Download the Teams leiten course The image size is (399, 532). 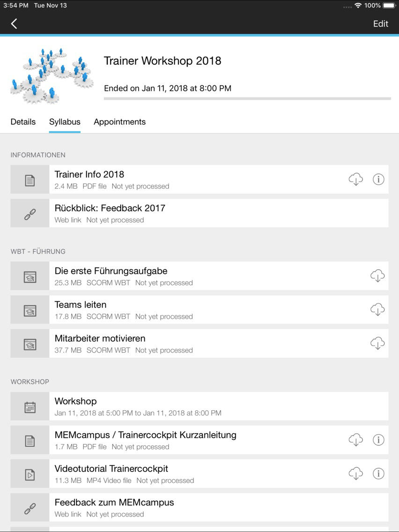[x=377, y=310]
